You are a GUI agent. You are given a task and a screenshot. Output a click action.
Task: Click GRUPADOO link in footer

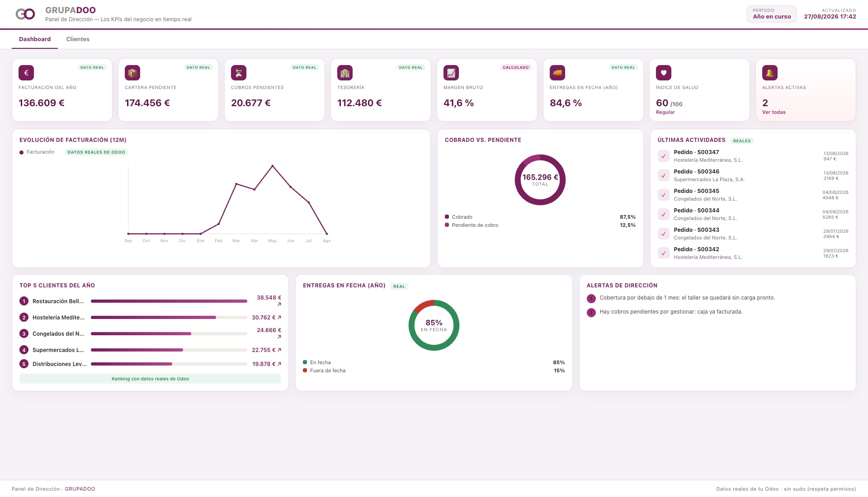click(80, 489)
